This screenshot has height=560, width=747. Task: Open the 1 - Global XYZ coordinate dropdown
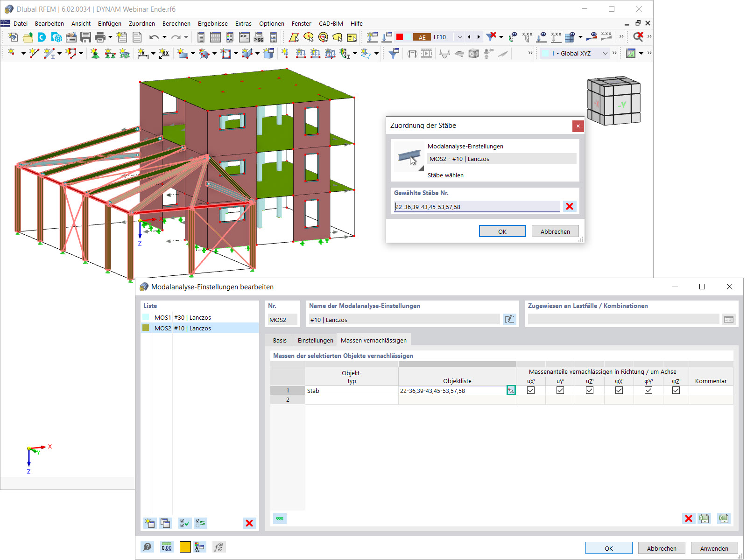(x=605, y=53)
